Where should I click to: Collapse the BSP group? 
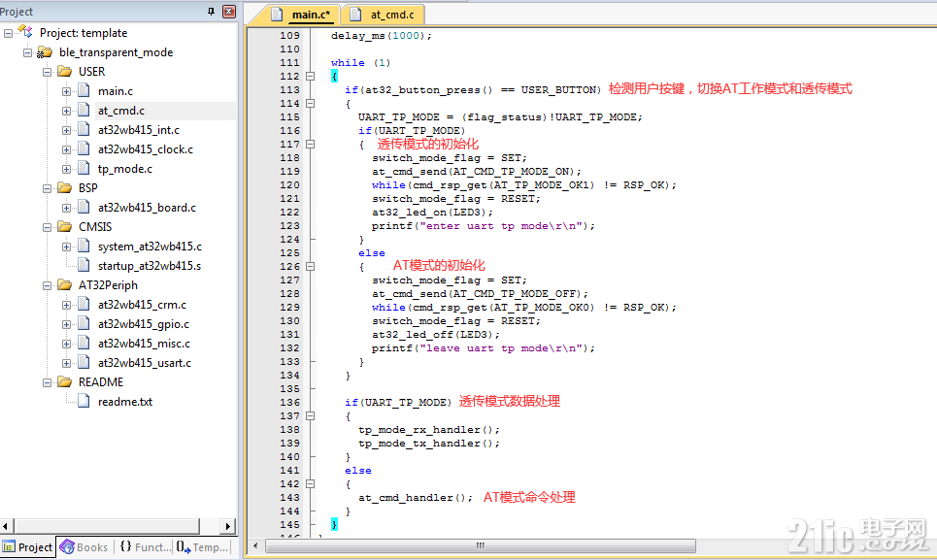pos(47,188)
